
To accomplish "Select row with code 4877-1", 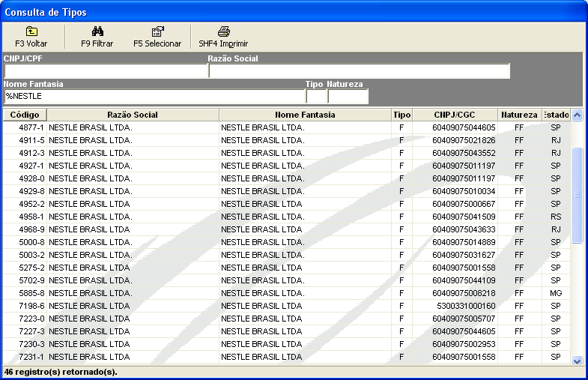I will click(x=286, y=127).
